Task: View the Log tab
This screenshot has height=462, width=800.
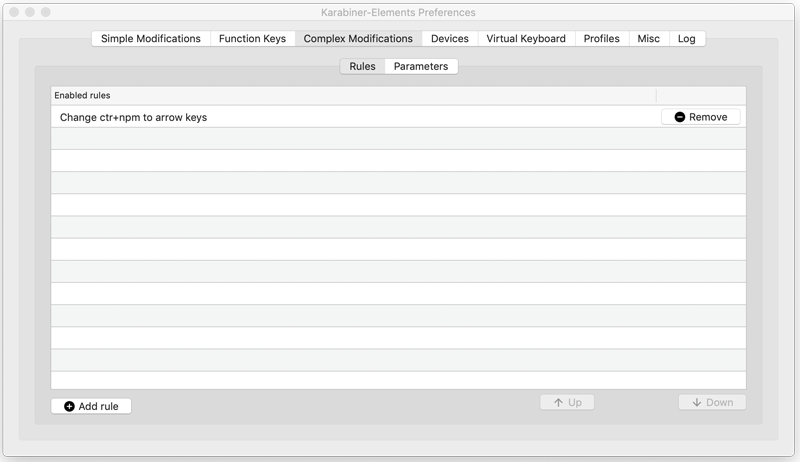Action: pyautogui.click(x=687, y=39)
